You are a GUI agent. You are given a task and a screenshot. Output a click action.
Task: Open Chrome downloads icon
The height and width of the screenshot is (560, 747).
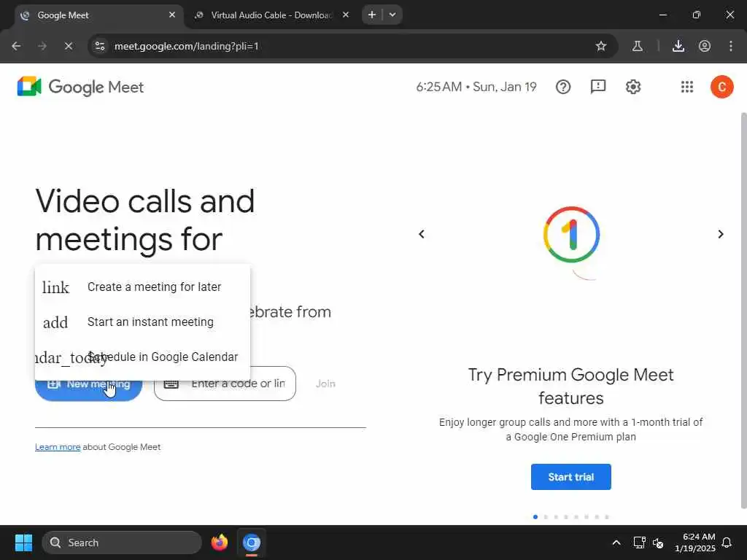coord(678,46)
